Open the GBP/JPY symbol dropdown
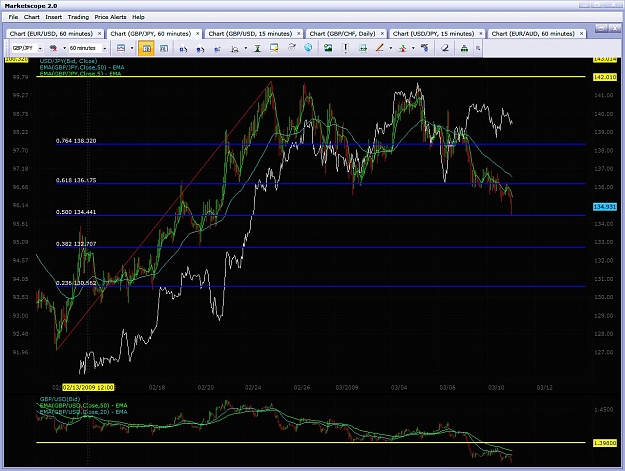The width and height of the screenshot is (625, 471). click(x=40, y=48)
